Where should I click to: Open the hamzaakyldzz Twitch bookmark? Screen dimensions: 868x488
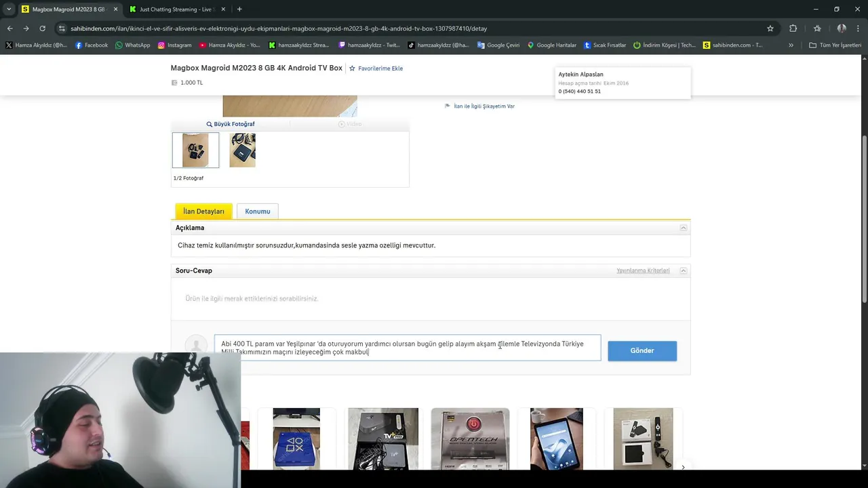[x=370, y=45]
